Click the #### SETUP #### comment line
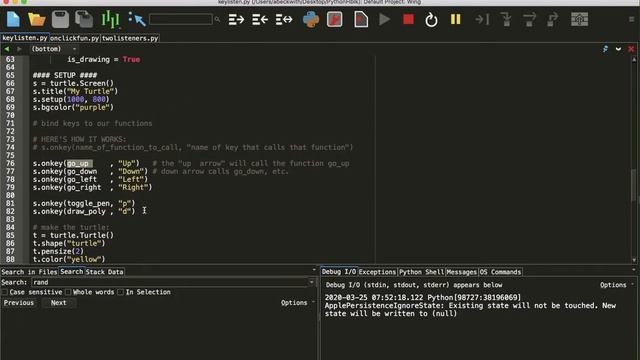This screenshot has height=360, width=640. point(65,75)
